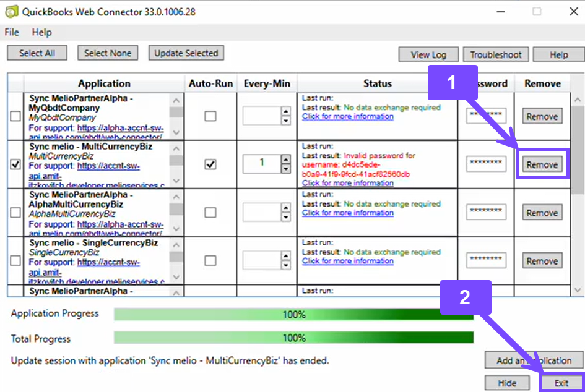This screenshot has width=585, height=392.
Task: Open the File menu
Action: point(12,32)
